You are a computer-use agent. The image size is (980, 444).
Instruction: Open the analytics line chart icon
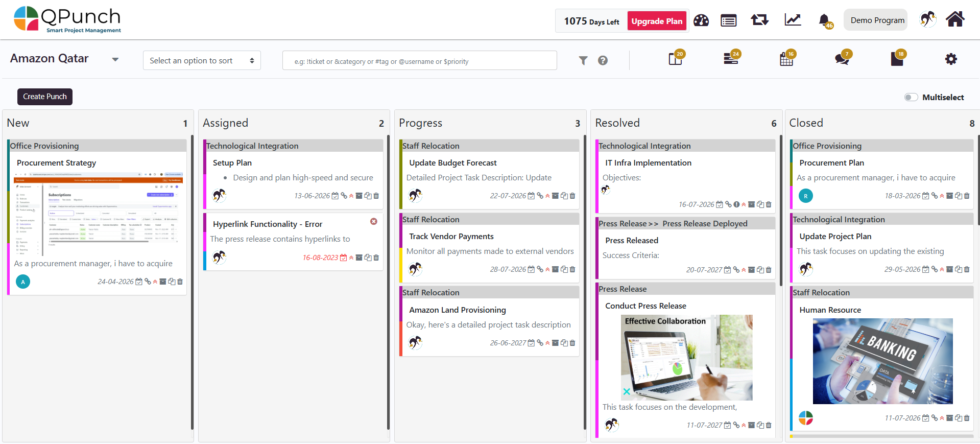793,20
